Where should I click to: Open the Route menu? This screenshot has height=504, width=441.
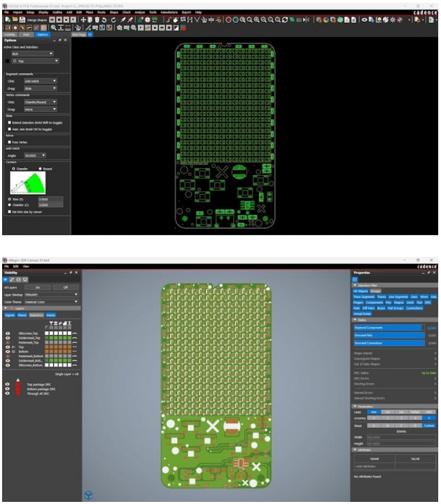tap(102, 12)
